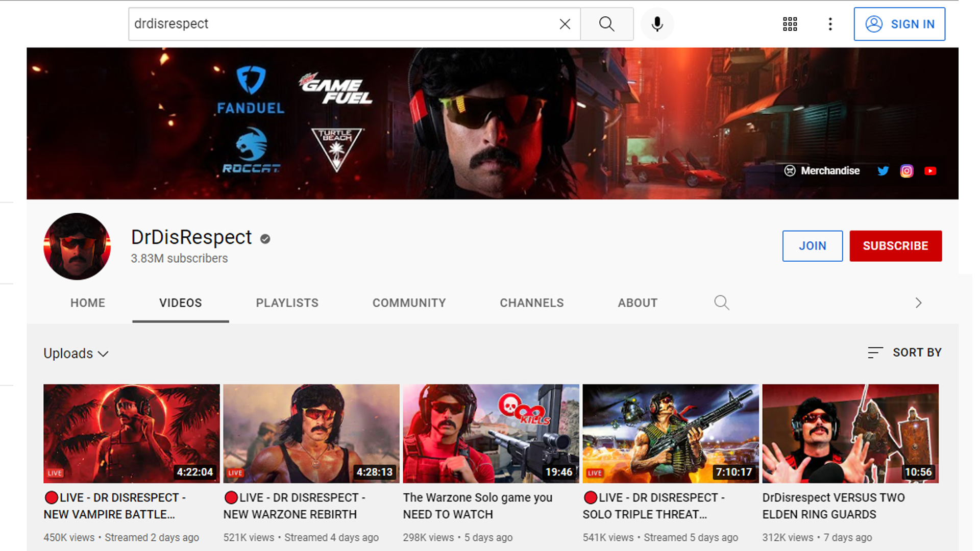Click the DrDisRespect channel name
Viewport: 980px width, 551px height.
point(191,237)
